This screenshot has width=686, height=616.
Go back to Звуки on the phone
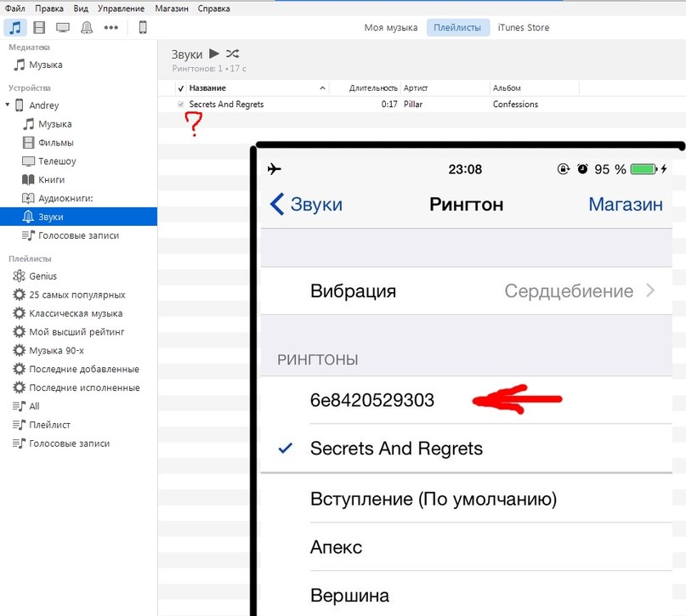306,204
